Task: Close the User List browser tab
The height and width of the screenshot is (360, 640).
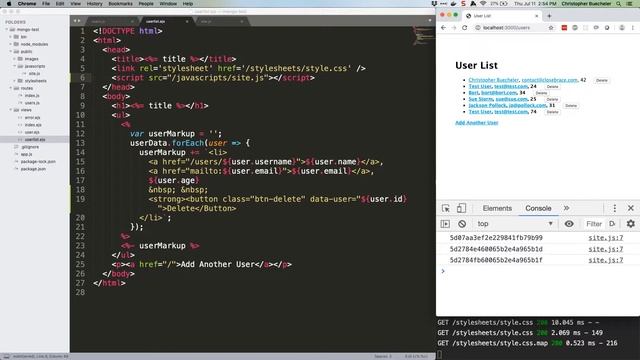Action: [x=536, y=16]
